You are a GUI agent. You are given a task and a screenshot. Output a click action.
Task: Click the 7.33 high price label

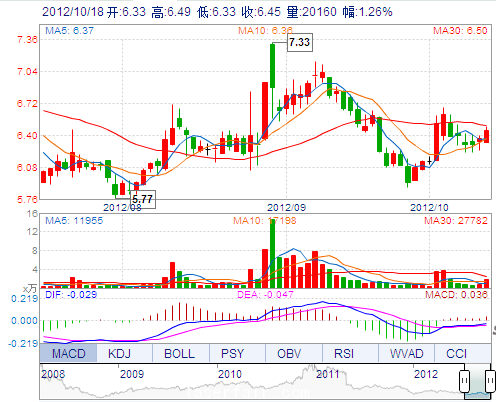[x=300, y=42]
